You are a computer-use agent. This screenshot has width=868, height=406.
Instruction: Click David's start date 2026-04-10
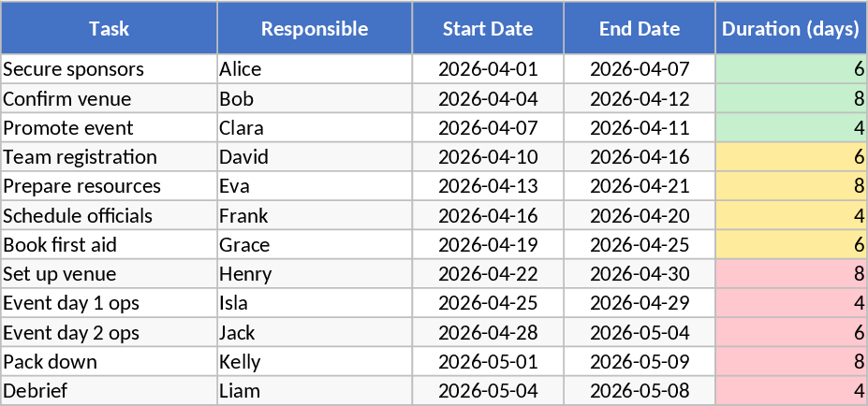point(488,157)
